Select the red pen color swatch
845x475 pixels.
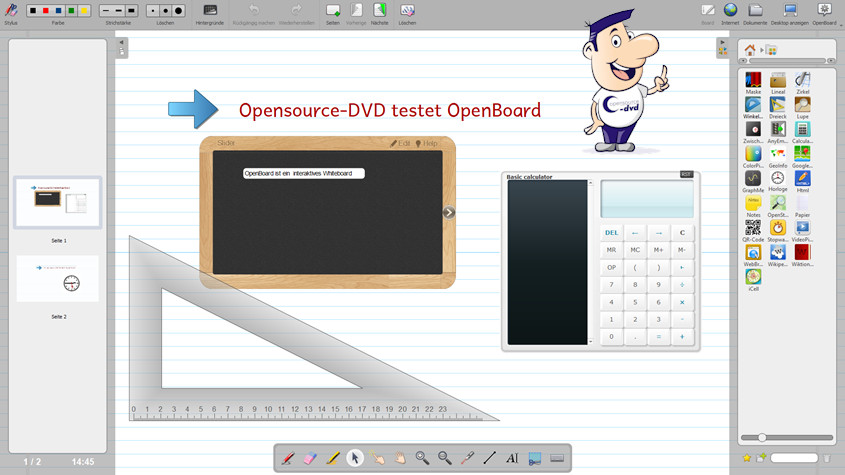coord(45,11)
